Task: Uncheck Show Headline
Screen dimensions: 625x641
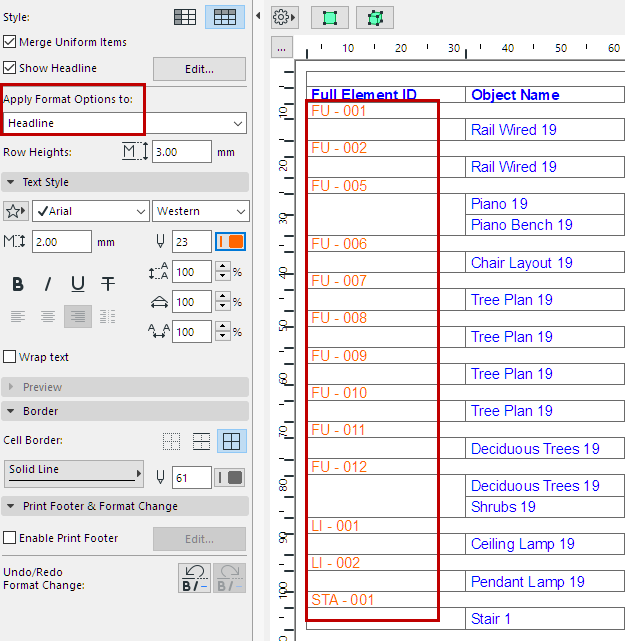Action: click(x=9, y=67)
